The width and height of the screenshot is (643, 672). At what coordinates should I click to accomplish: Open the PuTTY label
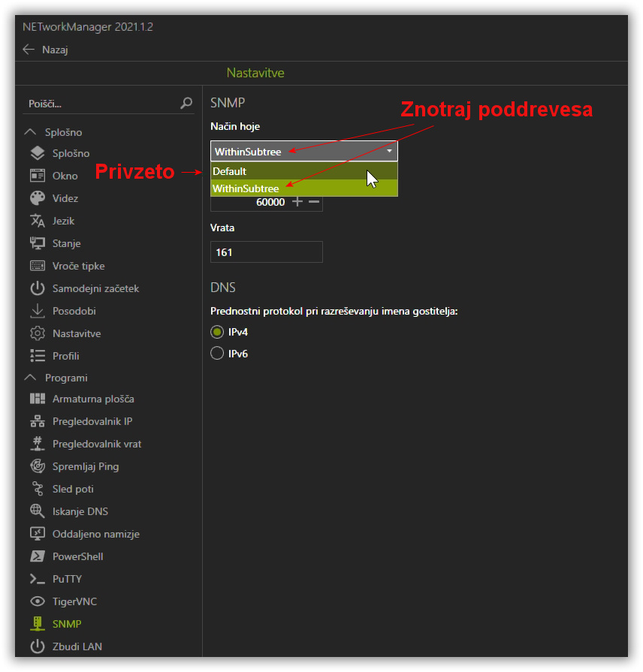67,579
